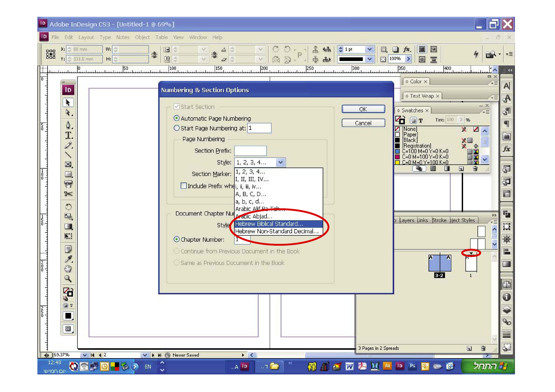Select the Eyedropper tool

tap(68, 259)
